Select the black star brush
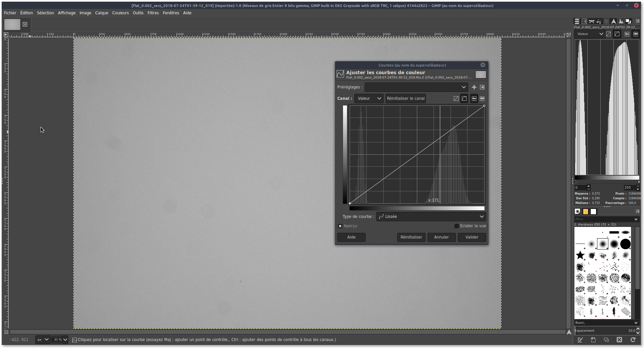644x348 pixels. [580, 255]
